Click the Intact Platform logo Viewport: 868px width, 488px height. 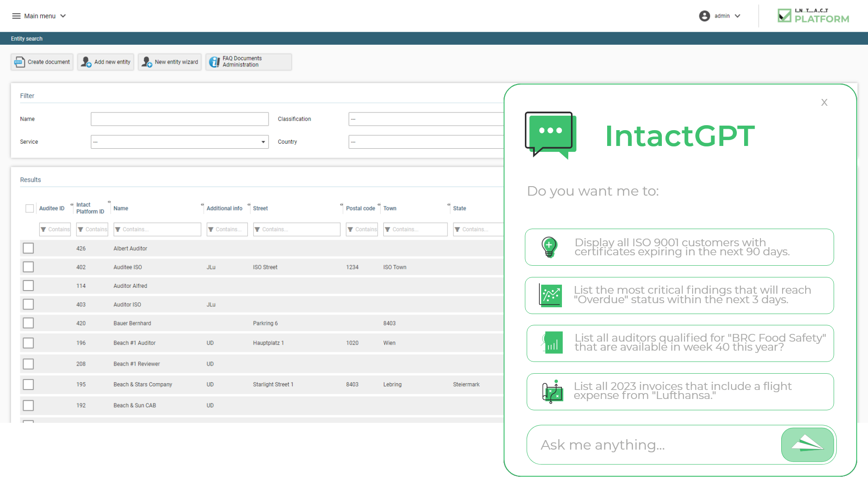coord(813,15)
